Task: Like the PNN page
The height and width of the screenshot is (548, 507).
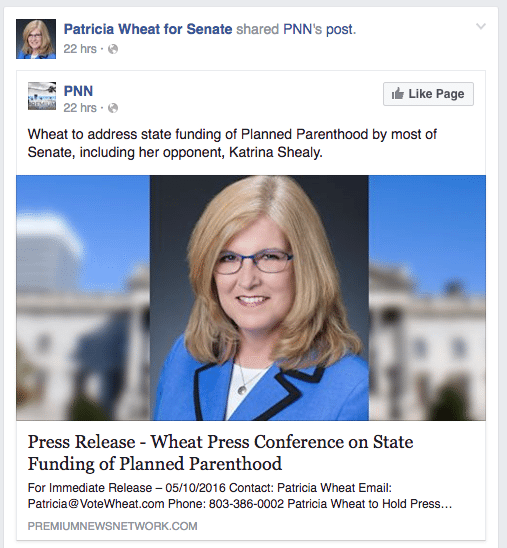Action: click(428, 94)
